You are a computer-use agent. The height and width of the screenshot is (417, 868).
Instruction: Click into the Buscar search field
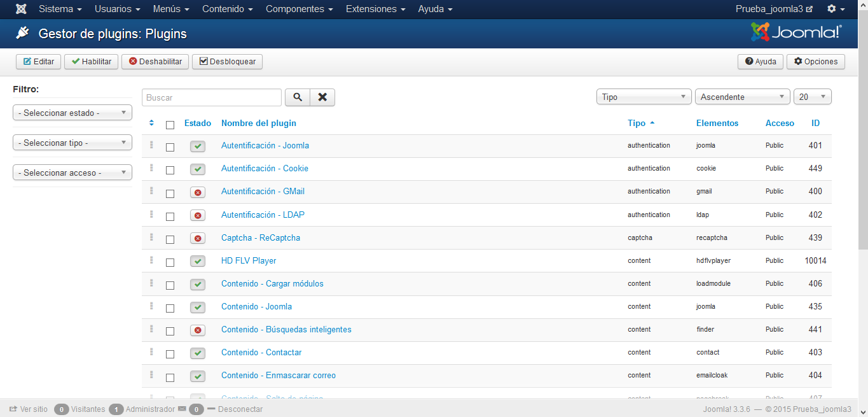coord(211,97)
